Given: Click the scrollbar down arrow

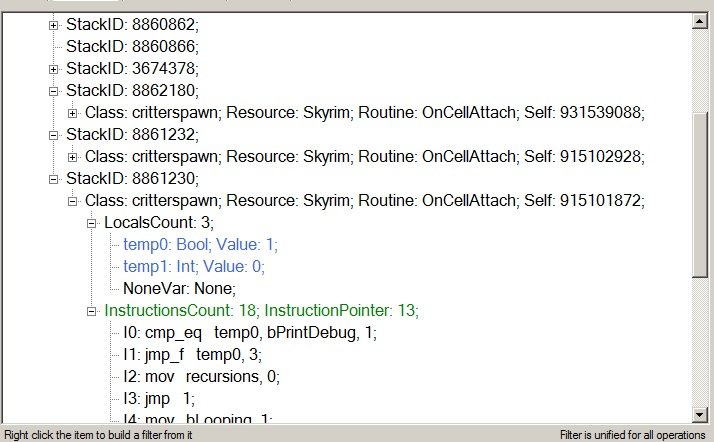Looking at the screenshot, I should (x=699, y=414).
